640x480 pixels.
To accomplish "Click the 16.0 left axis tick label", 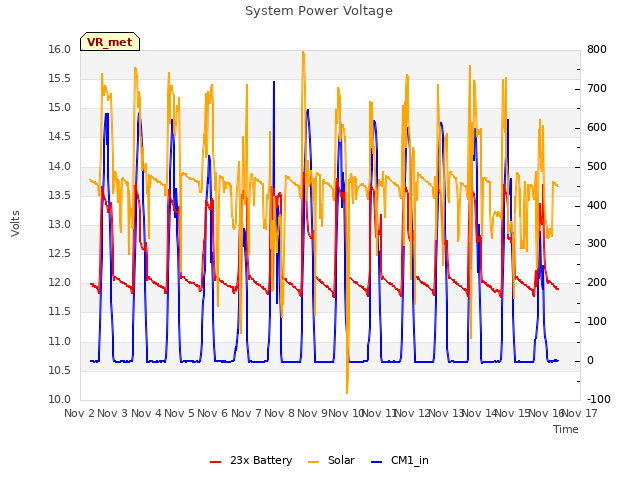I will tap(60, 49).
